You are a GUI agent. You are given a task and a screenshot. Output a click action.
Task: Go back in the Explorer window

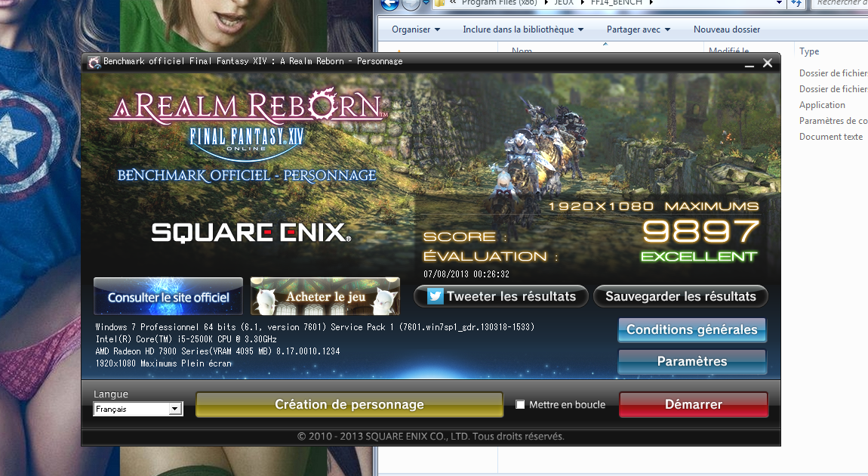point(389,3)
